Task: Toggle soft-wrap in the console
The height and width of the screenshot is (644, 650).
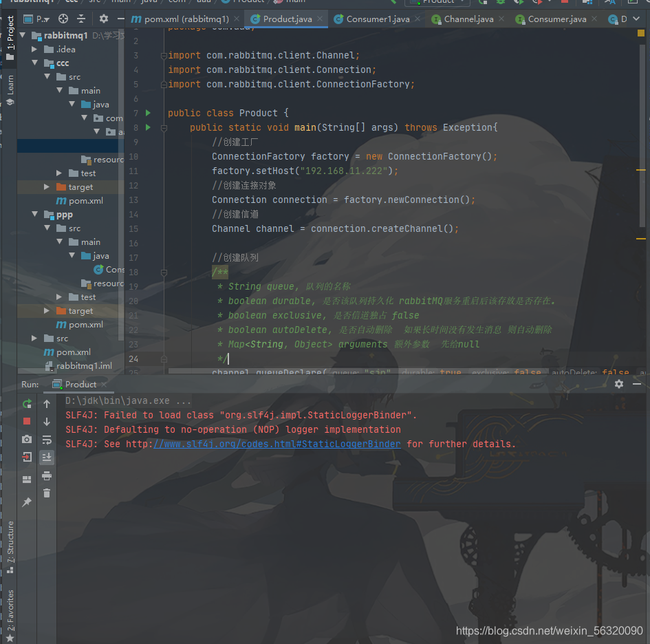Action: [47, 440]
